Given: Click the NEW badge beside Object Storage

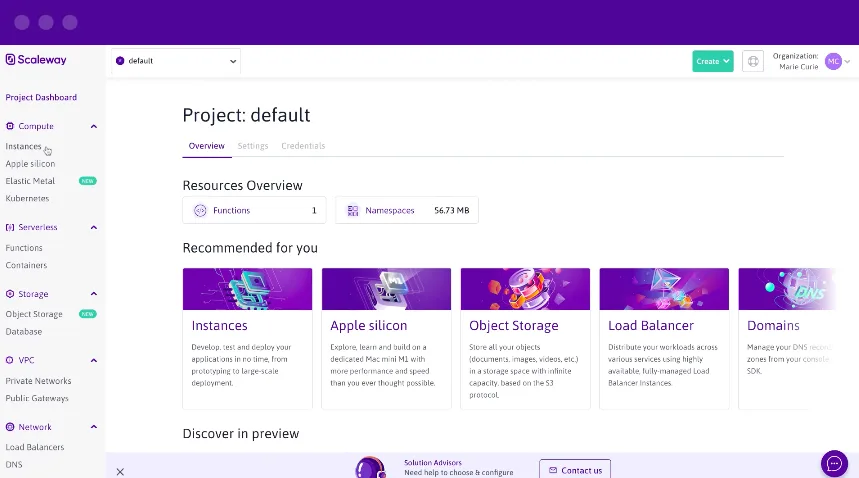Looking at the screenshot, I should click(x=88, y=314).
